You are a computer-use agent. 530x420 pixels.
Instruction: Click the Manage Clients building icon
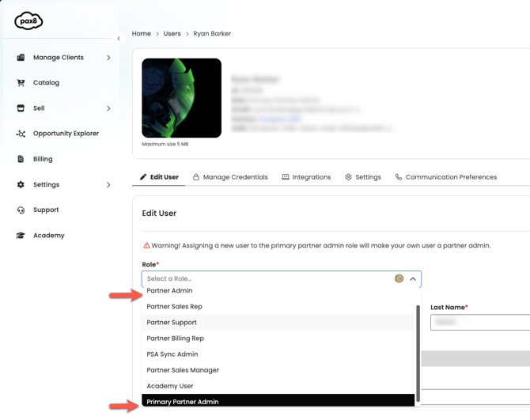[21, 58]
